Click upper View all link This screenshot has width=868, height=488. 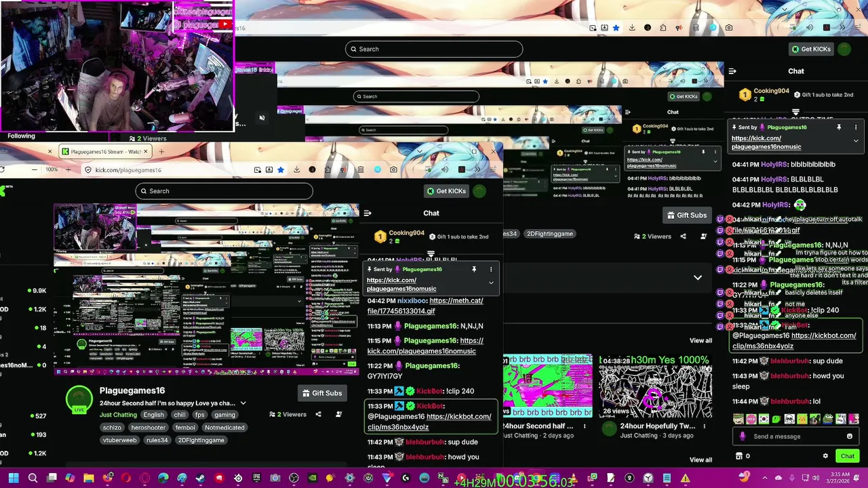point(701,340)
